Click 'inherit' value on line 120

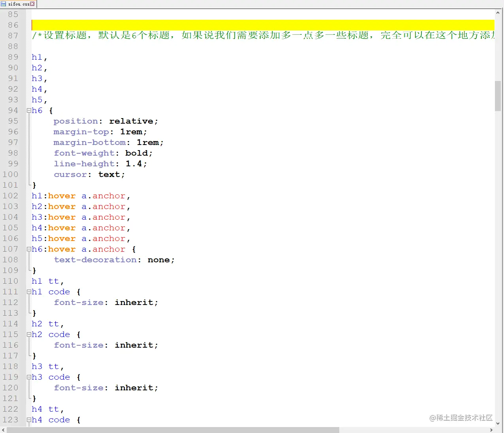[x=134, y=388]
